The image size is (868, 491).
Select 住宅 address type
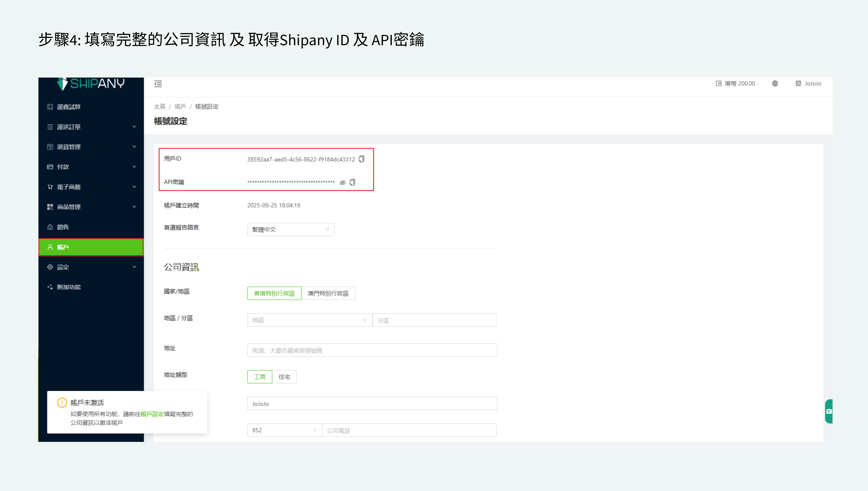click(x=284, y=377)
